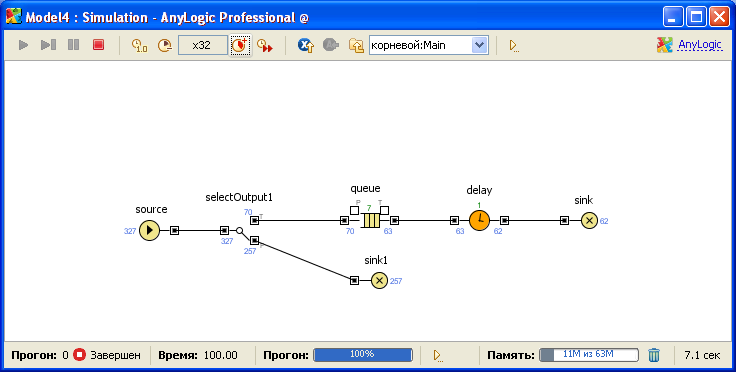The height and width of the screenshot is (372, 736).
Task: Click the selectOutput1 input port
Action: point(224,230)
